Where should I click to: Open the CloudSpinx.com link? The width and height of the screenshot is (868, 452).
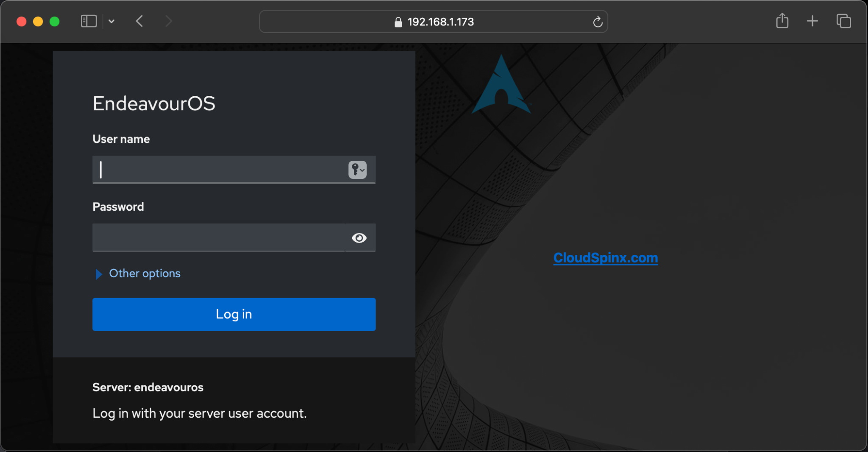click(605, 257)
